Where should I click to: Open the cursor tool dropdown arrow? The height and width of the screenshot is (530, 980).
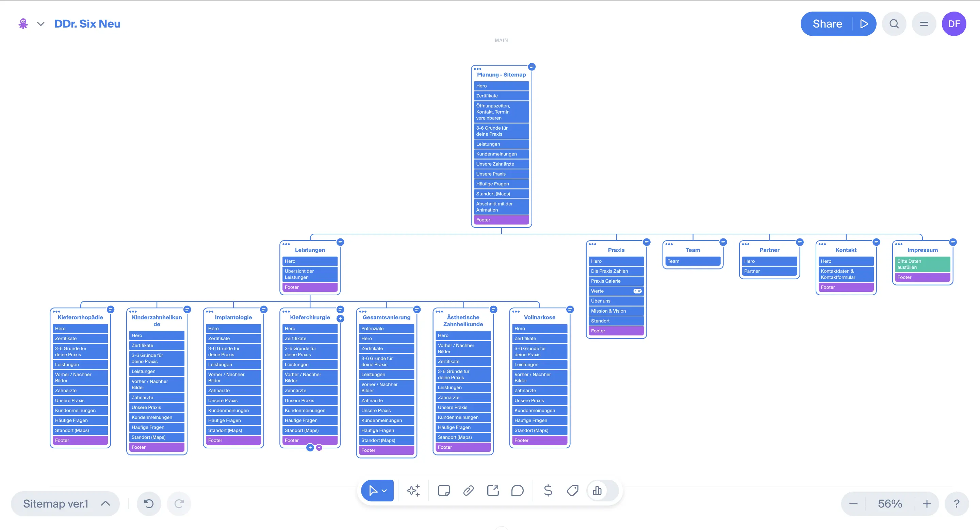[385, 491]
